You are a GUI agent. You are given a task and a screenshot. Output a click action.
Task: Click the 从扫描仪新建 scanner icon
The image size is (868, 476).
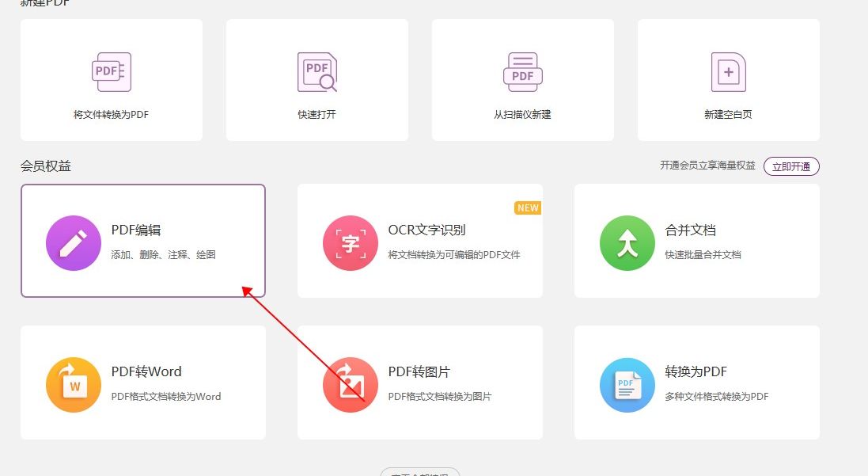(x=522, y=71)
